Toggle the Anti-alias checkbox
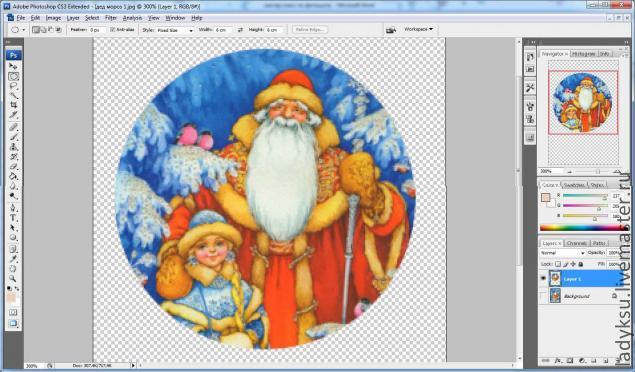Screen dimensions: 635x372 click(x=113, y=30)
